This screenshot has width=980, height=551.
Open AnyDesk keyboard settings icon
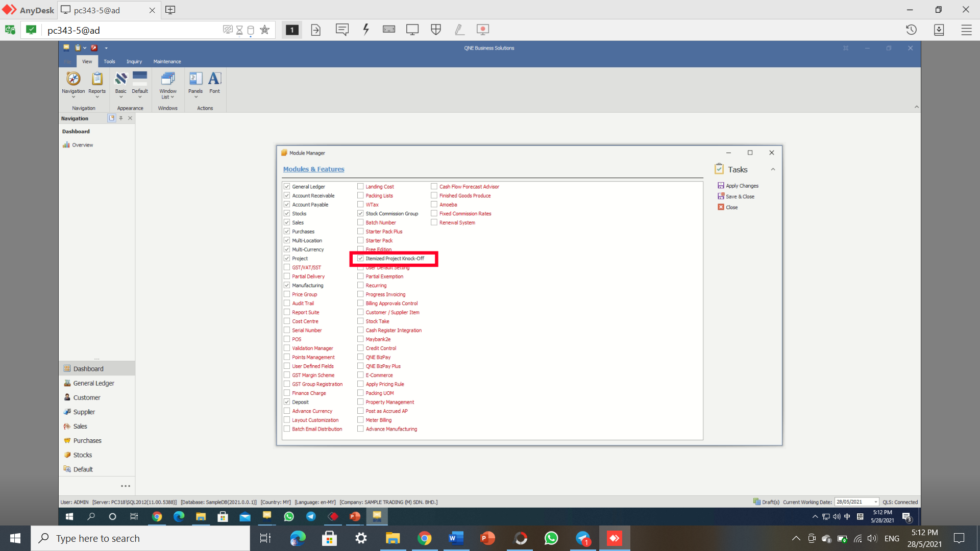[389, 30]
